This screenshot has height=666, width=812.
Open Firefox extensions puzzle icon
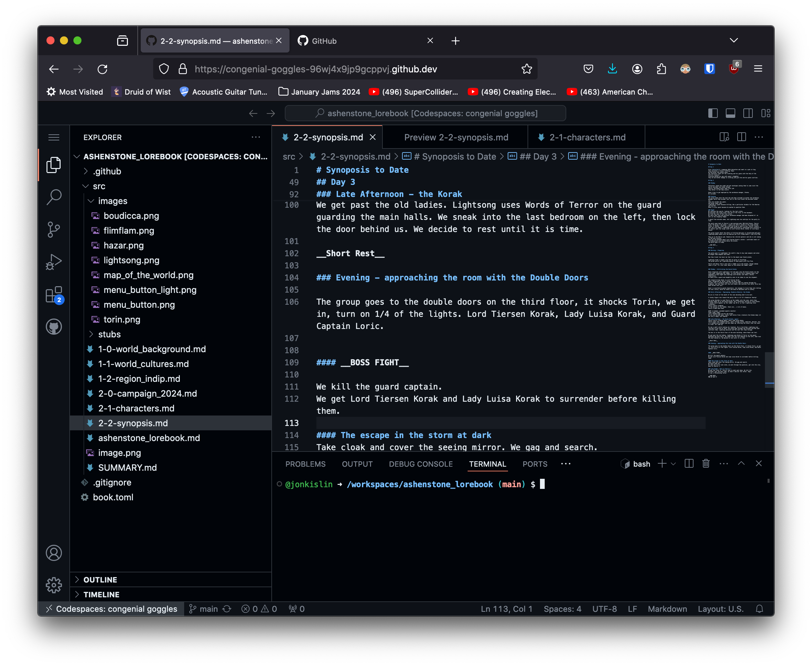pyautogui.click(x=661, y=69)
